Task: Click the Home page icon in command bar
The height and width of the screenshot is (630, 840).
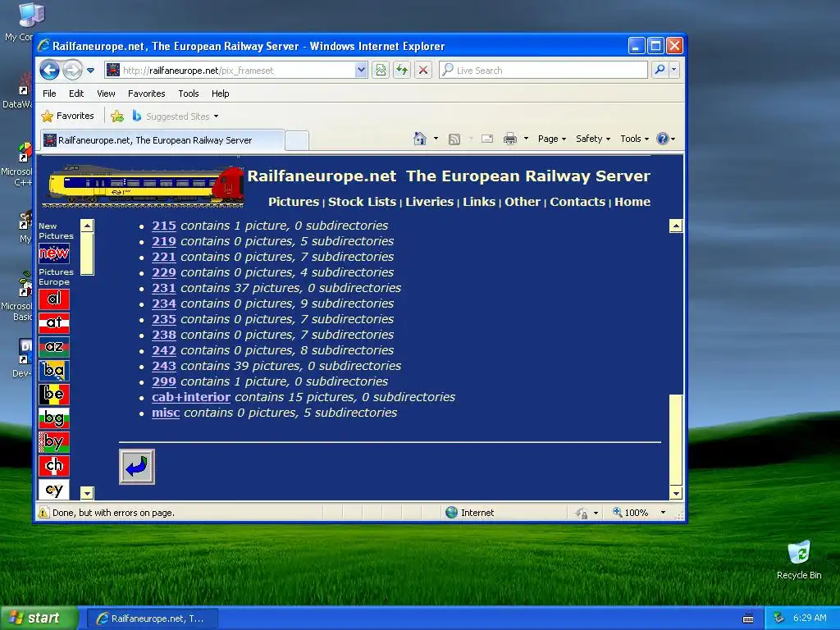Action: click(x=419, y=139)
